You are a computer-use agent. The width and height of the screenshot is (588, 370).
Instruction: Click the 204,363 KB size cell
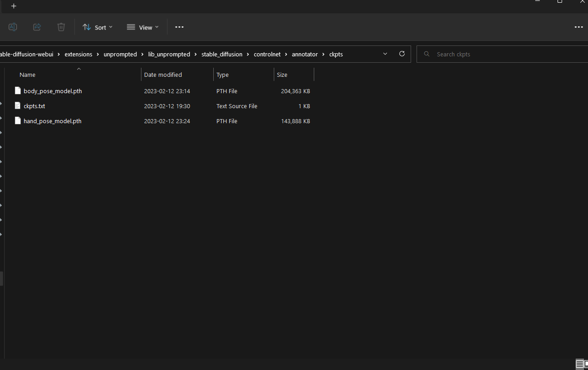point(296,91)
